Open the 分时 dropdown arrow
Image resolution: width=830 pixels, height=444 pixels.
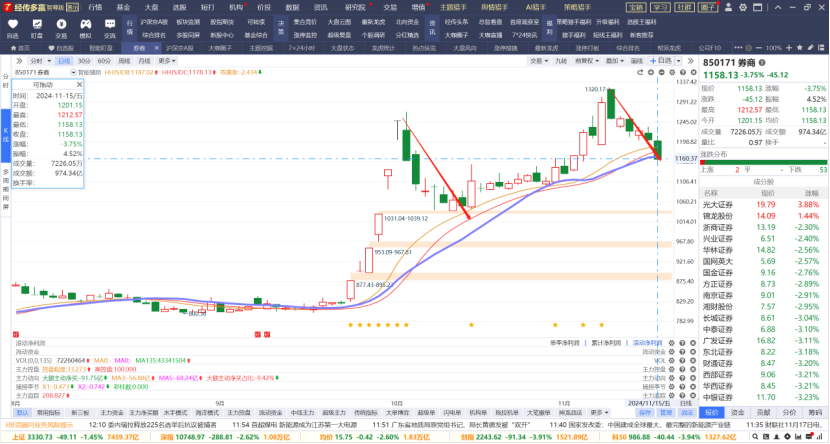49,61
